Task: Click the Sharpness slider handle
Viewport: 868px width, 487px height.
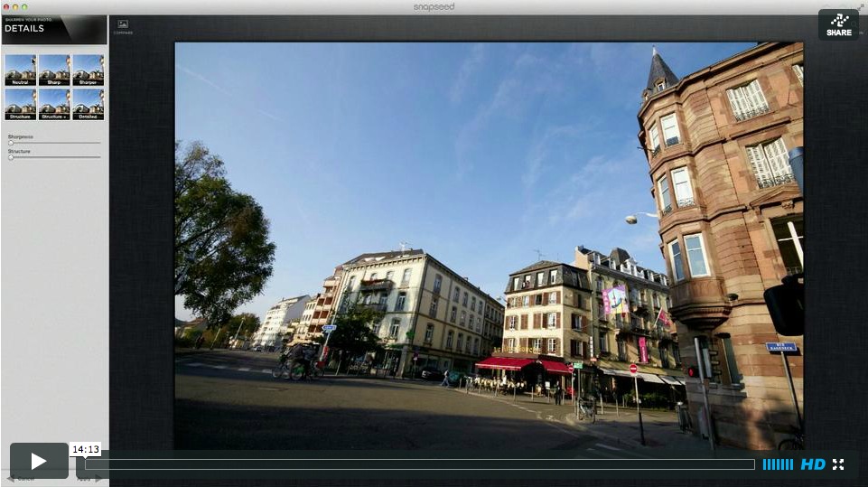Action: coord(11,143)
